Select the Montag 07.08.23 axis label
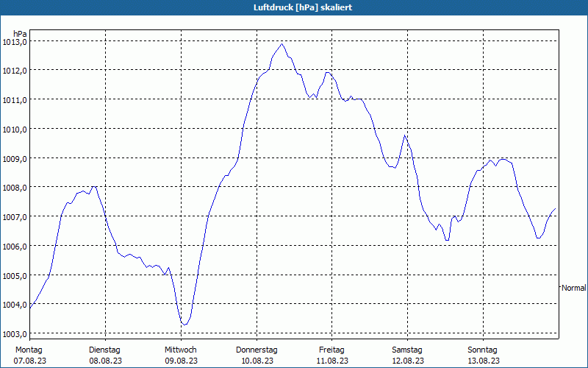The width and height of the screenshot is (588, 368). point(29,355)
